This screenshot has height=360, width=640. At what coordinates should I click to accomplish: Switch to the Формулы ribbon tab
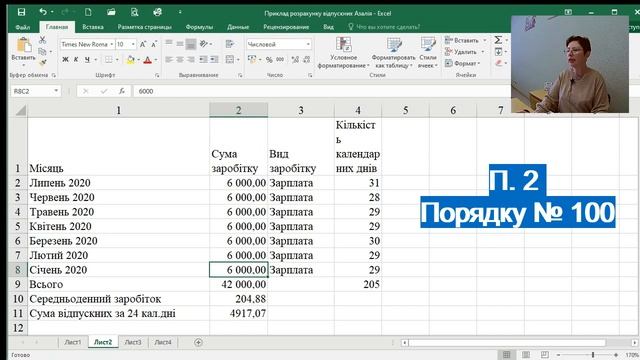coord(199,27)
